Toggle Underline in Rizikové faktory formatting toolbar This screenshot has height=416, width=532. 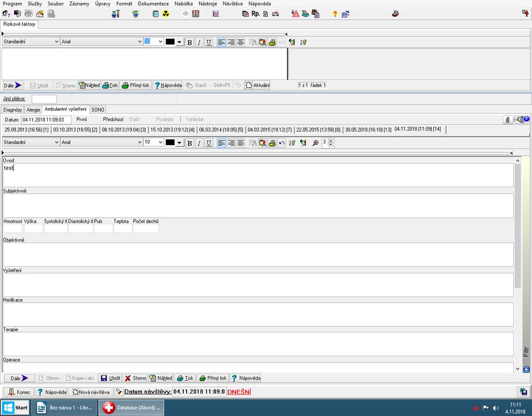point(209,42)
